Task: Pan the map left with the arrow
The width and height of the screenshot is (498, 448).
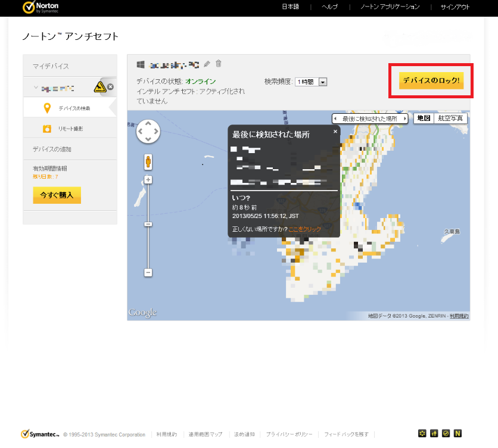Action: point(140,131)
